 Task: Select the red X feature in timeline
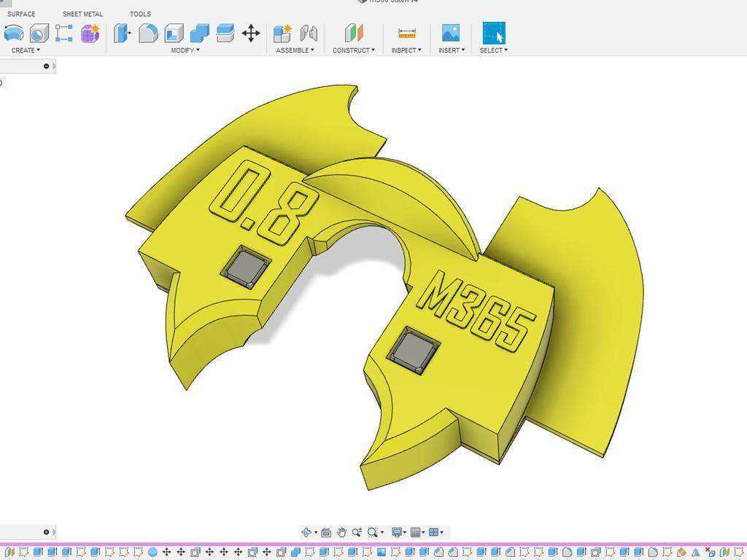pos(711,553)
